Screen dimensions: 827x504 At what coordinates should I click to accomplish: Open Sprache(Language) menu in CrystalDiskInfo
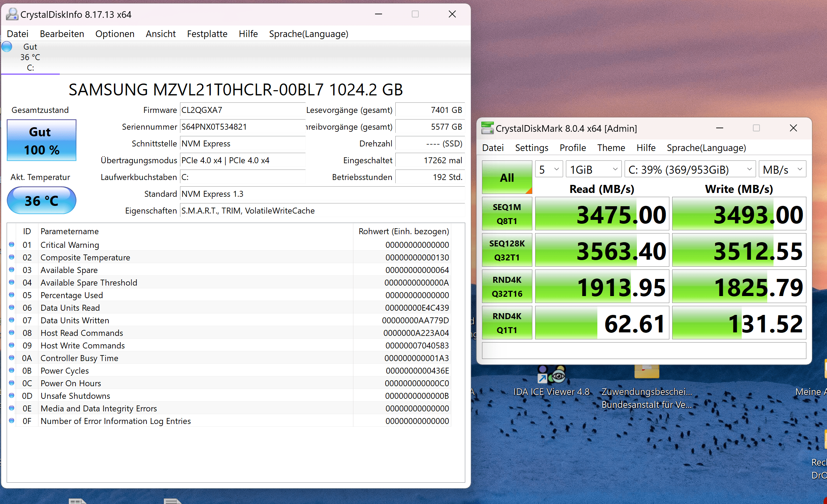click(309, 34)
